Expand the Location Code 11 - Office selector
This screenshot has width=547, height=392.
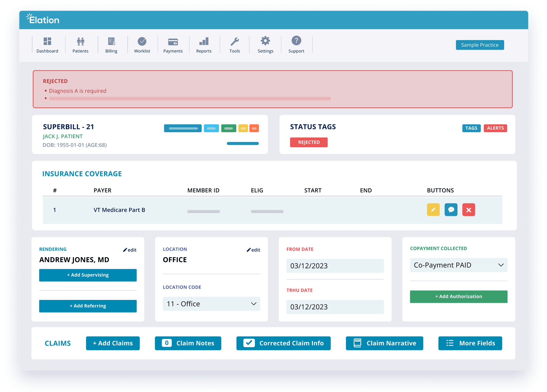click(211, 303)
